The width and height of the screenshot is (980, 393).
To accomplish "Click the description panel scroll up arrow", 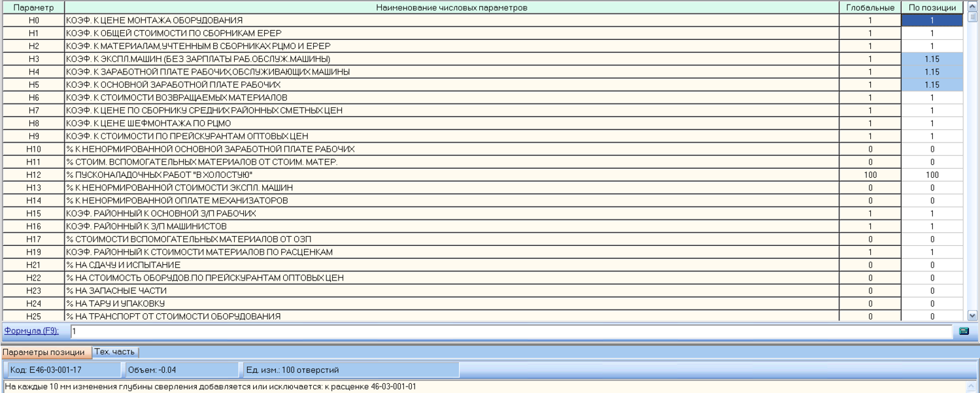I will tap(973, 386).
